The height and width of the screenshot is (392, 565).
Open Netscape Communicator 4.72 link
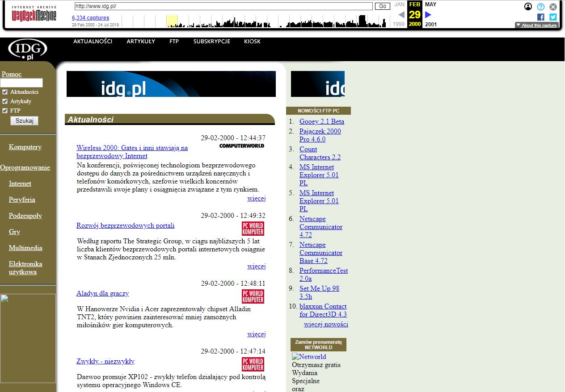pyautogui.click(x=321, y=227)
